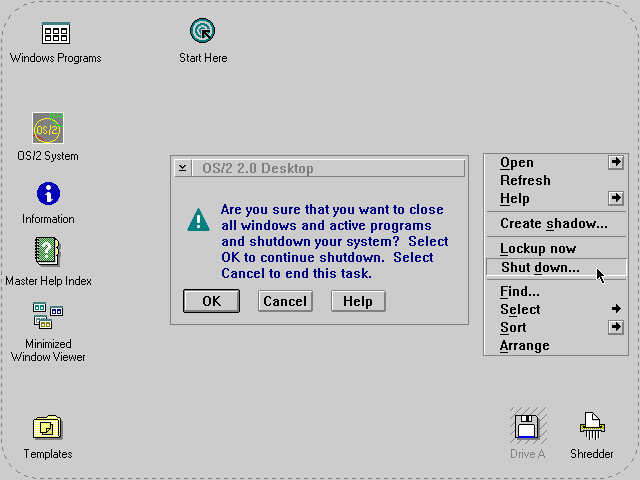640x480 pixels.
Task: Select the Shredder icon
Action: pos(592,426)
